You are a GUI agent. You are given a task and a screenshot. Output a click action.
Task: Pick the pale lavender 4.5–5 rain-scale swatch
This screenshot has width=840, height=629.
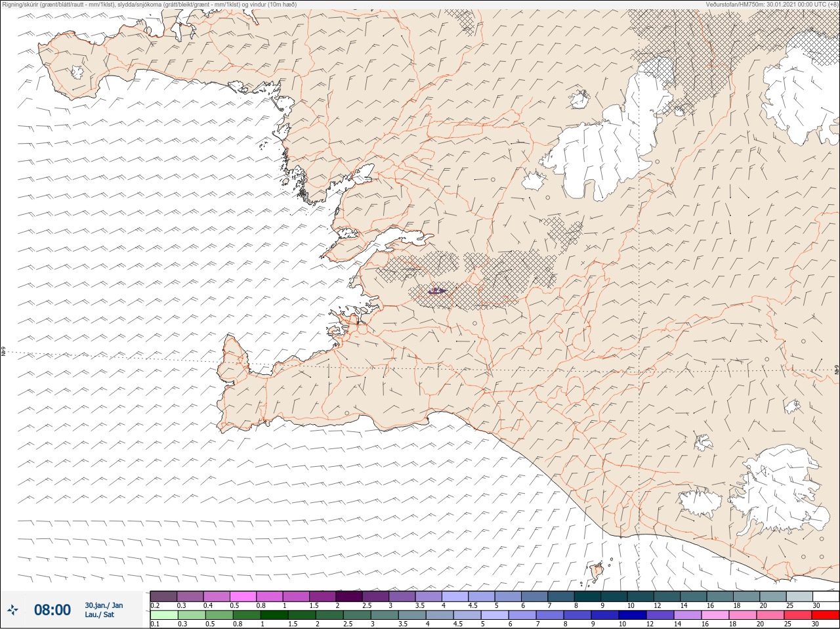tap(467, 615)
